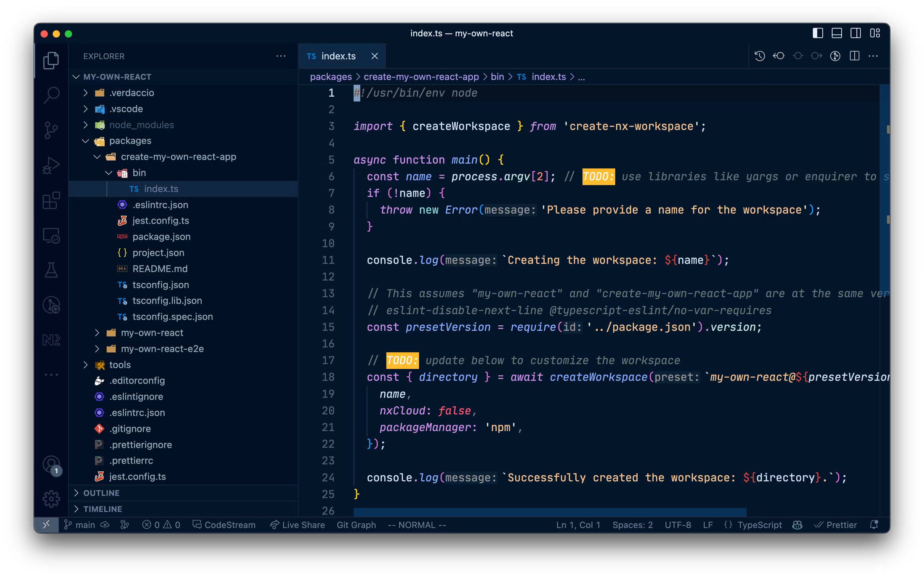The height and width of the screenshot is (578, 924).
Task: Split the editor to the right
Action: (854, 56)
